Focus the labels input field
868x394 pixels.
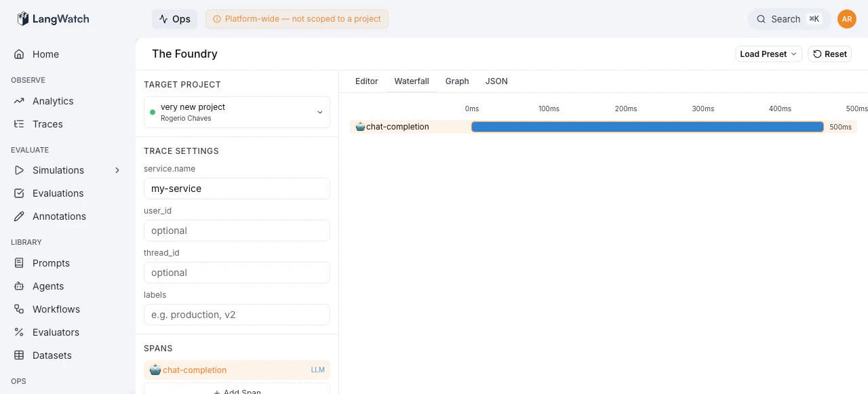237,315
